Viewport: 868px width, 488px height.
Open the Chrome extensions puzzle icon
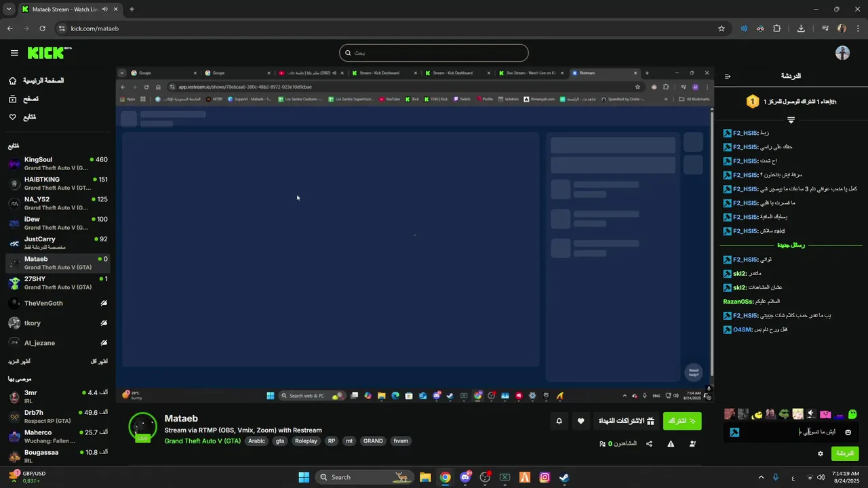(x=777, y=28)
